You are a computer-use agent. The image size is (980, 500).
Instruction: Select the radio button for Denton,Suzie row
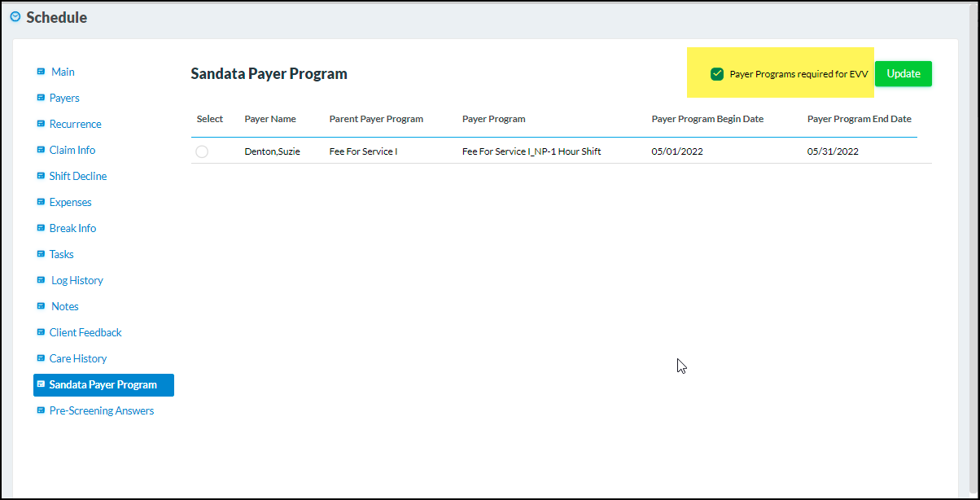coord(202,151)
